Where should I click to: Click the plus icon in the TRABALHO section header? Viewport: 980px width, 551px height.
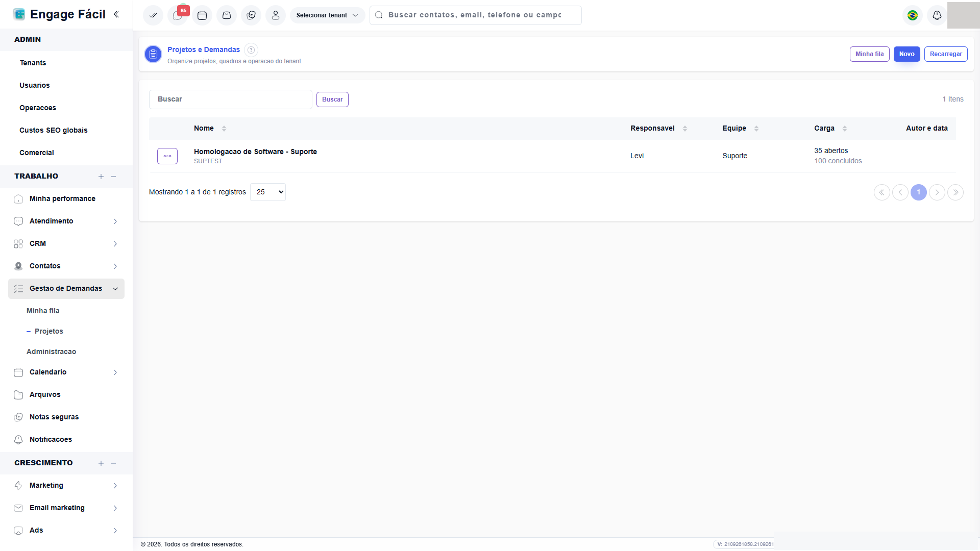tap(101, 177)
